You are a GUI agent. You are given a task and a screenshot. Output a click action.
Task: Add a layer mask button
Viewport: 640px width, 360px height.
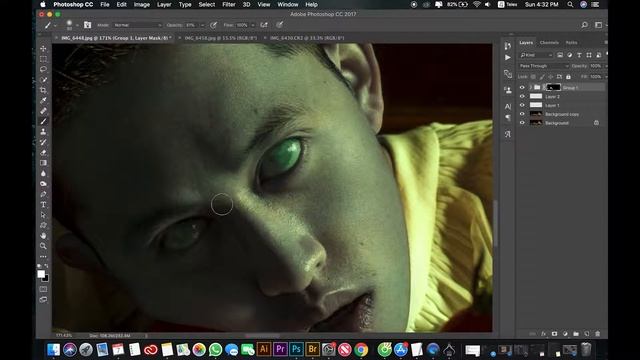554,333
